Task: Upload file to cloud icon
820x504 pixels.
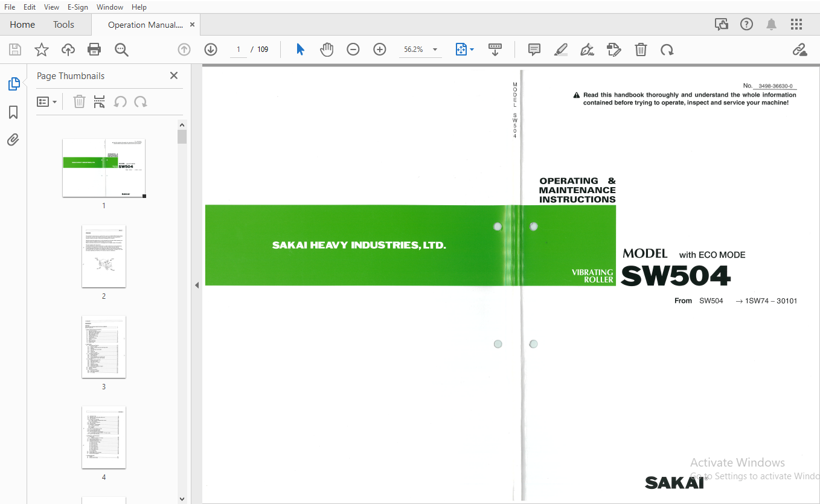Action: tap(68, 49)
